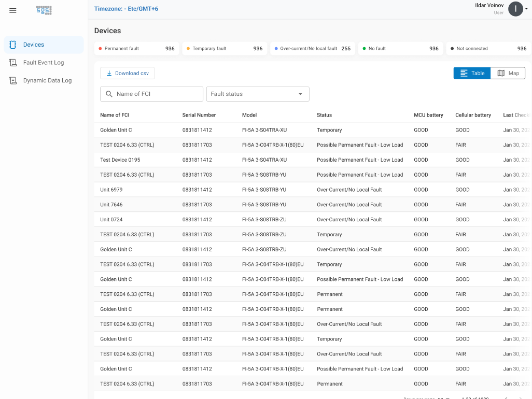Click the SGS logo
The width and height of the screenshot is (532, 399).
(x=44, y=10)
